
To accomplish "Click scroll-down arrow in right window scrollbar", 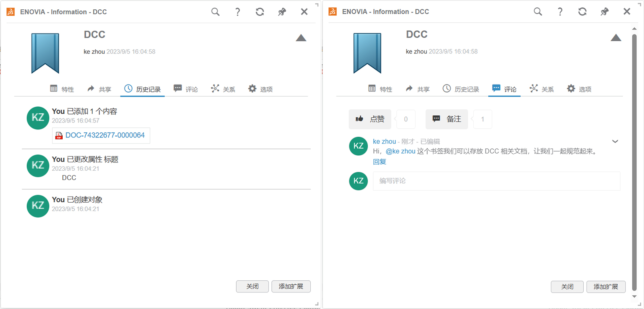I will pyautogui.click(x=634, y=296).
